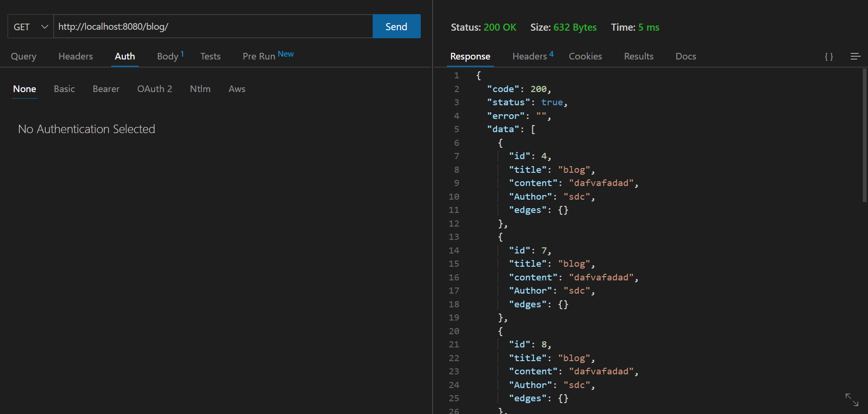View the Cookies tab
Viewport: 868px width, 414px height.
tap(585, 56)
